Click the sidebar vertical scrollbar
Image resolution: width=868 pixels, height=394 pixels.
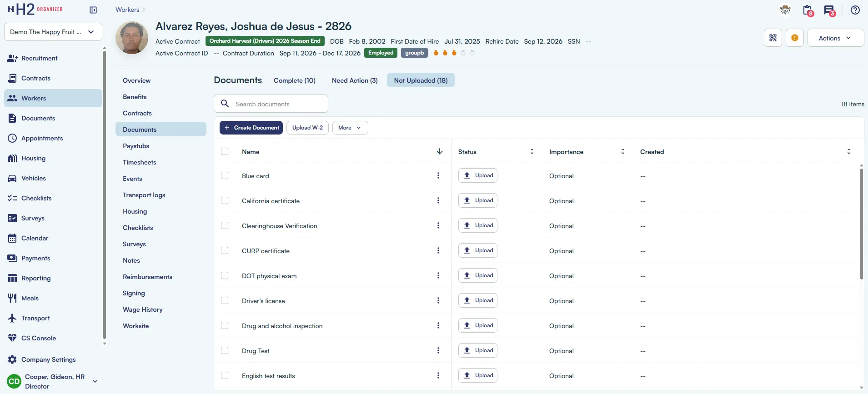point(105,195)
